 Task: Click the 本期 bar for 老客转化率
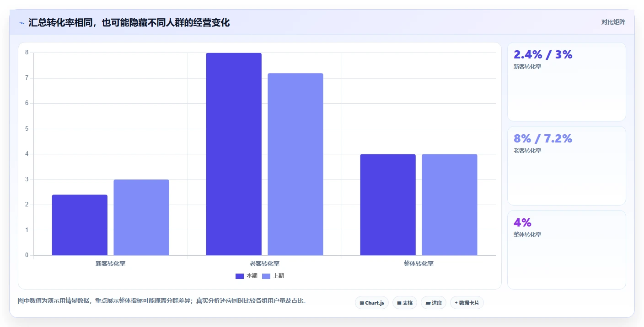(x=234, y=154)
